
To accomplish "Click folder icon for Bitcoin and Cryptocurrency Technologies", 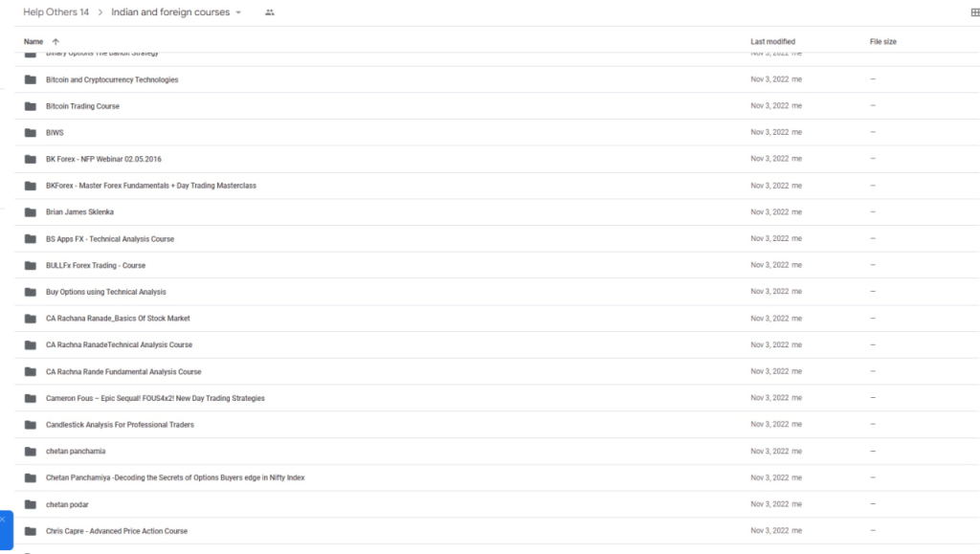I will click(x=30, y=79).
